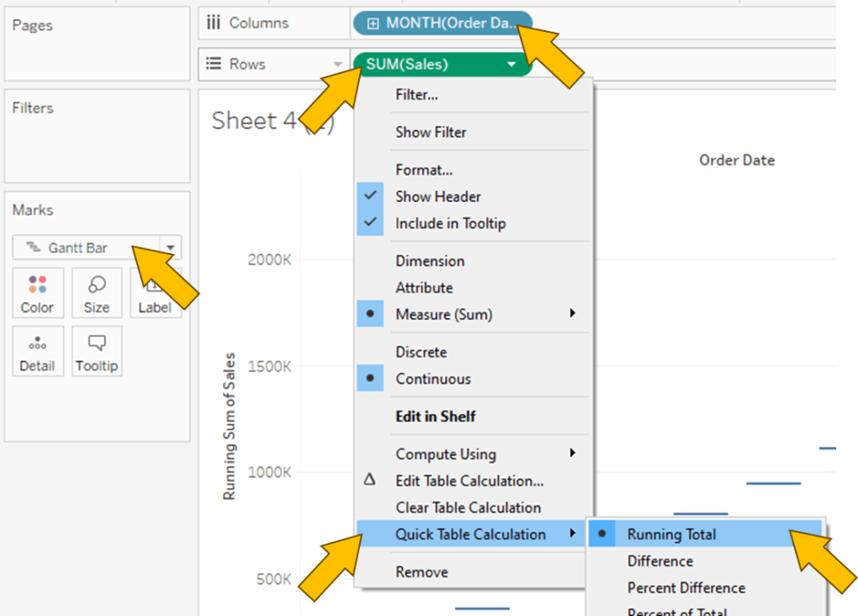The image size is (858, 616).
Task: Click the Percent Difference option
Action: (686, 588)
